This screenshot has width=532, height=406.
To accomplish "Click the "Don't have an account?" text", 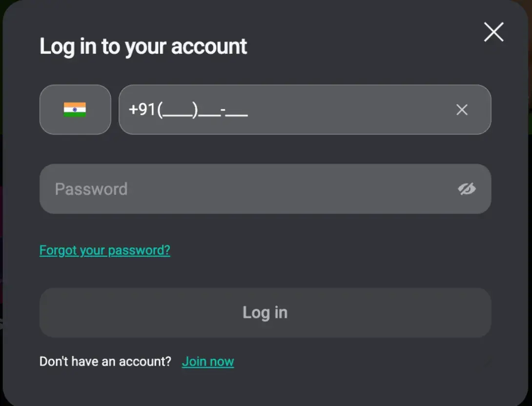I will pyautogui.click(x=105, y=362).
